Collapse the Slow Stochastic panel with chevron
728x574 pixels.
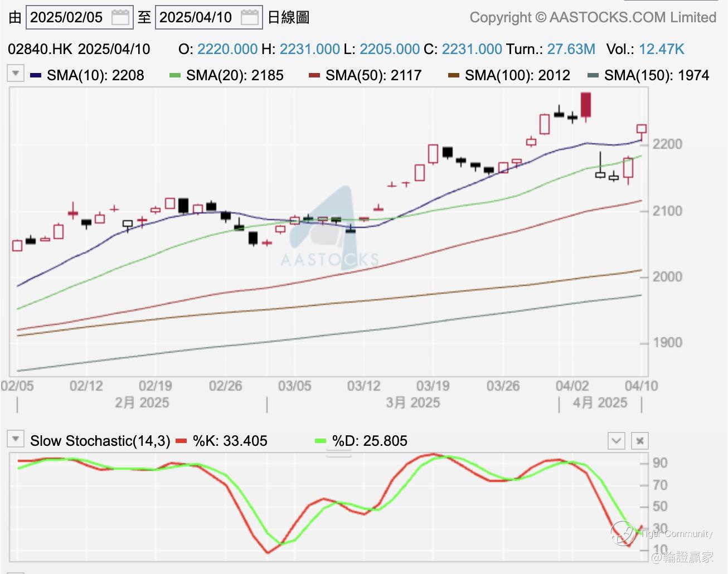(617, 441)
